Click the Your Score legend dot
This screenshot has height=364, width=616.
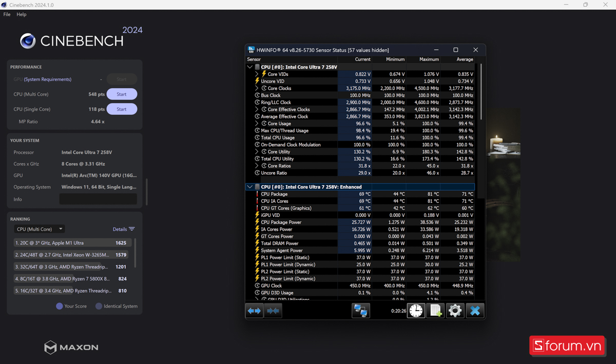tap(60, 306)
